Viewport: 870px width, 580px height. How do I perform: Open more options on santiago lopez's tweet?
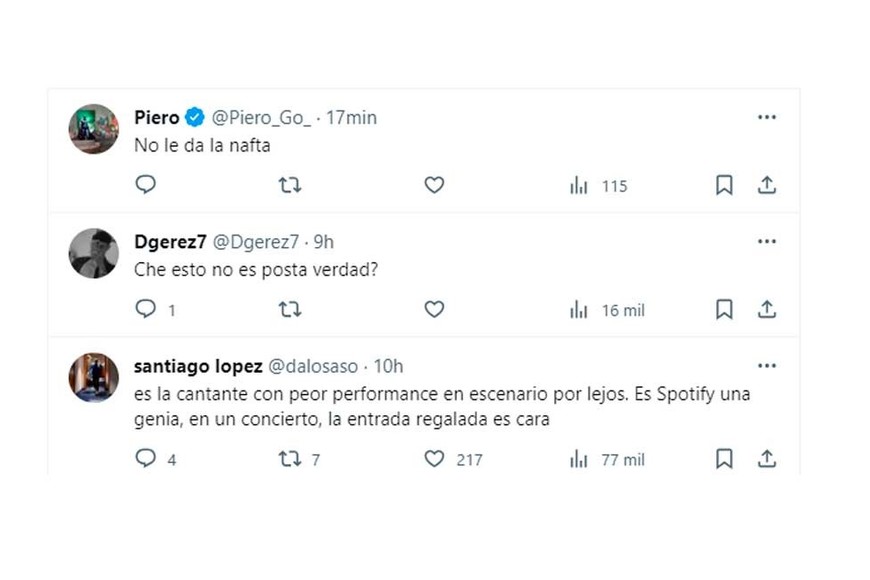coord(767,366)
